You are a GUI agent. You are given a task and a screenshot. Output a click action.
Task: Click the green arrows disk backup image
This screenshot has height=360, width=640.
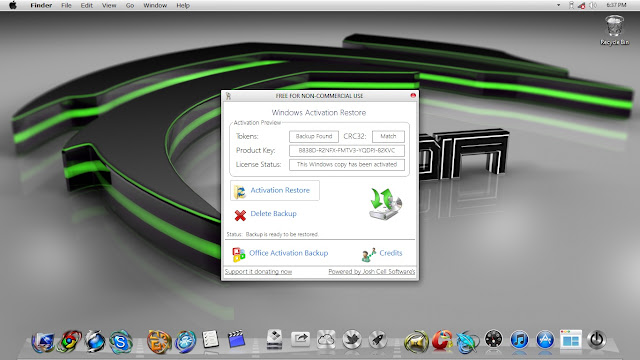[385, 204]
